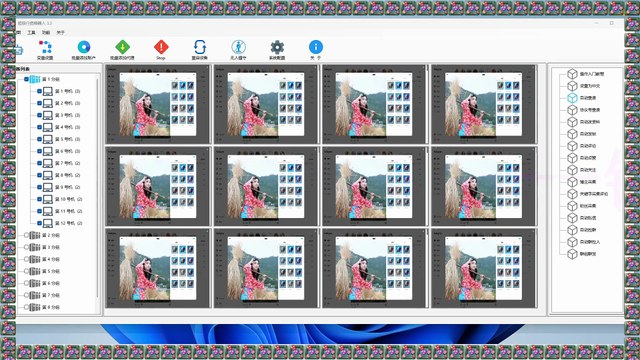
Task: Select the 第 8 分组 group label
Action: tap(51, 307)
